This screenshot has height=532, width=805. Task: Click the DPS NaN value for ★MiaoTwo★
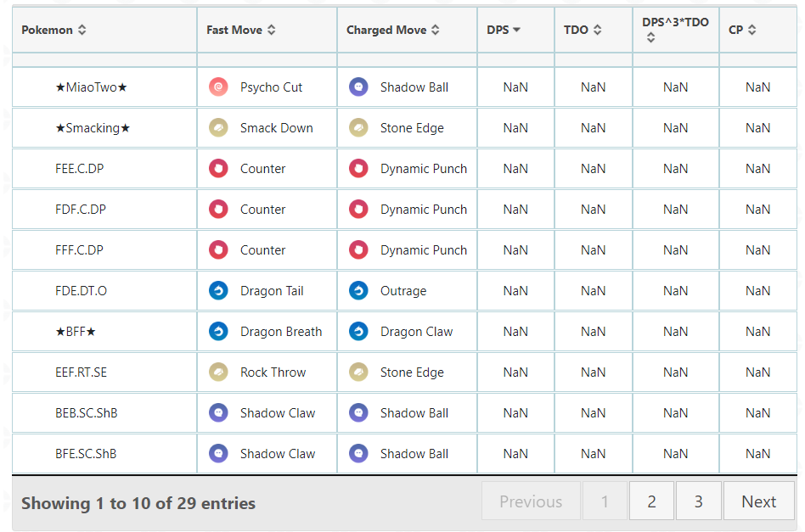pos(516,87)
